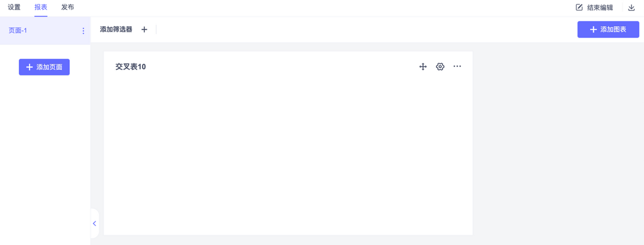Click the download icon at top right
Screen dimensions: 644x245
pos(632,8)
